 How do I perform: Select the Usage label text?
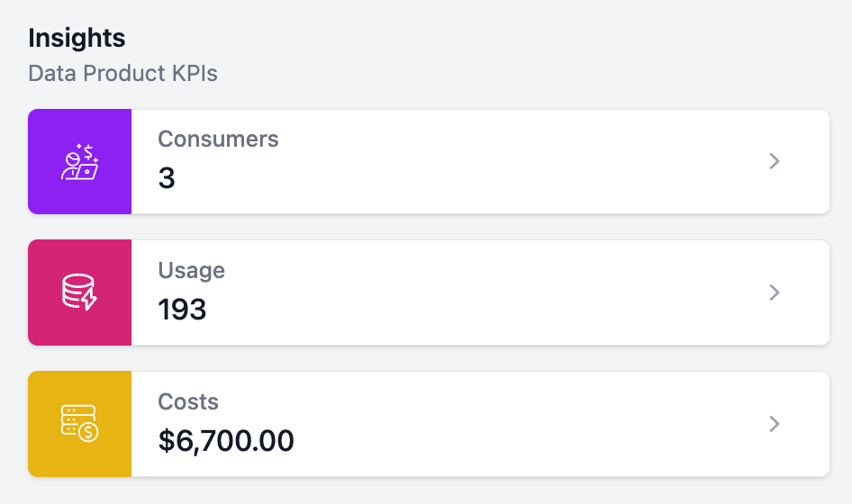tap(191, 270)
